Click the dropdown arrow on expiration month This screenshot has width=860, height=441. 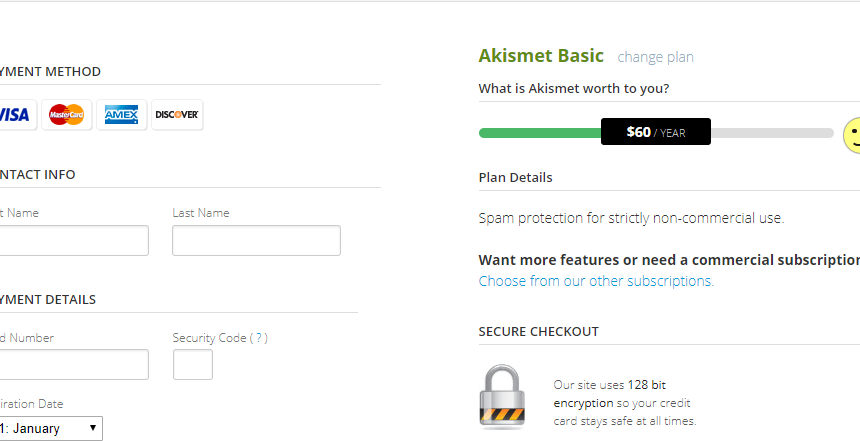pos(93,428)
